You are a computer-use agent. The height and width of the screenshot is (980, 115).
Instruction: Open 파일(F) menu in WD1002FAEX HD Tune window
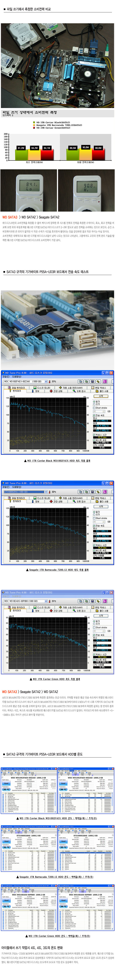pos(6,377)
